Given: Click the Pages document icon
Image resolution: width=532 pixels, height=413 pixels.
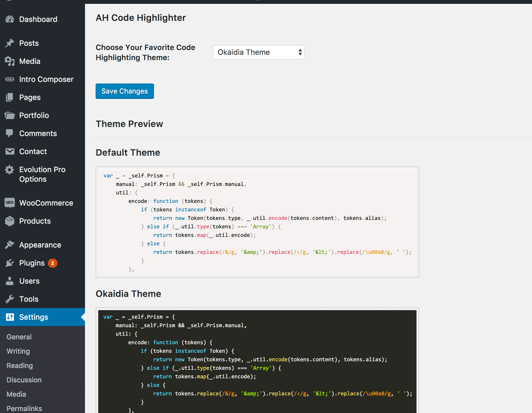Looking at the screenshot, I should click(10, 97).
